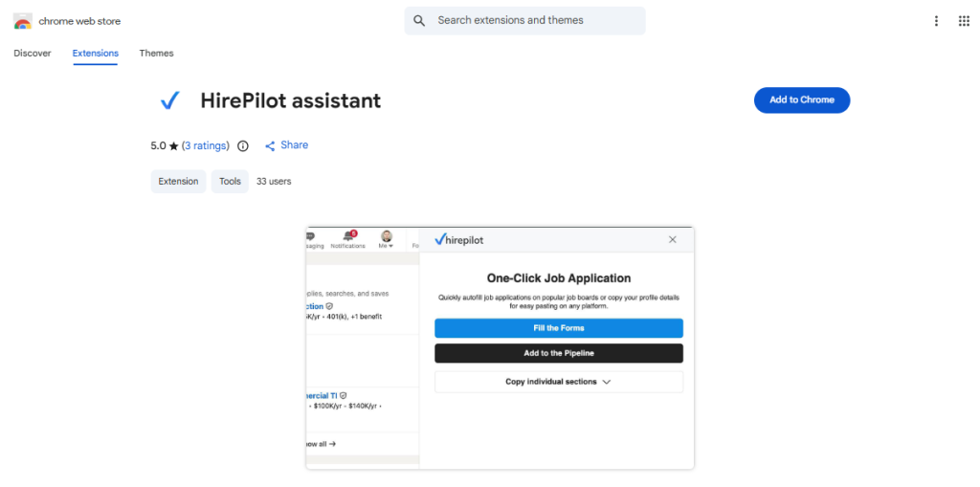This screenshot has height=487, width=980.
Task: Switch to the Discover tab
Action: pyautogui.click(x=33, y=54)
